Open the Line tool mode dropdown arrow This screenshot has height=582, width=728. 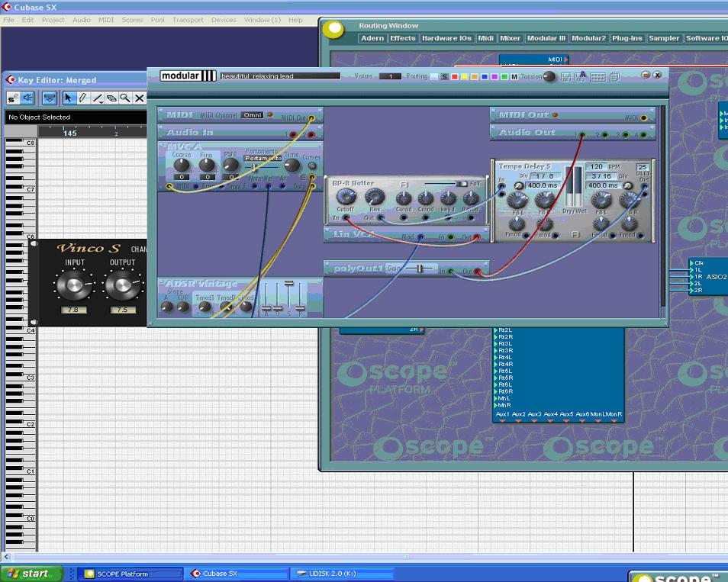pyautogui.click(x=101, y=101)
